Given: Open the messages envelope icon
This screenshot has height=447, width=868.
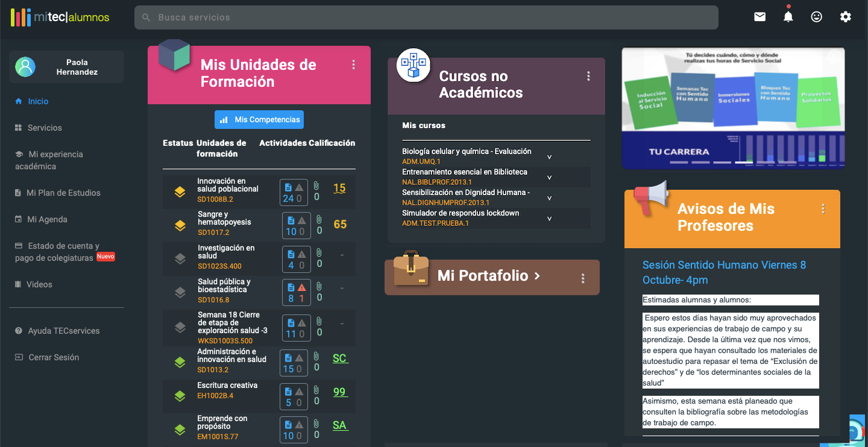Looking at the screenshot, I should (x=759, y=17).
